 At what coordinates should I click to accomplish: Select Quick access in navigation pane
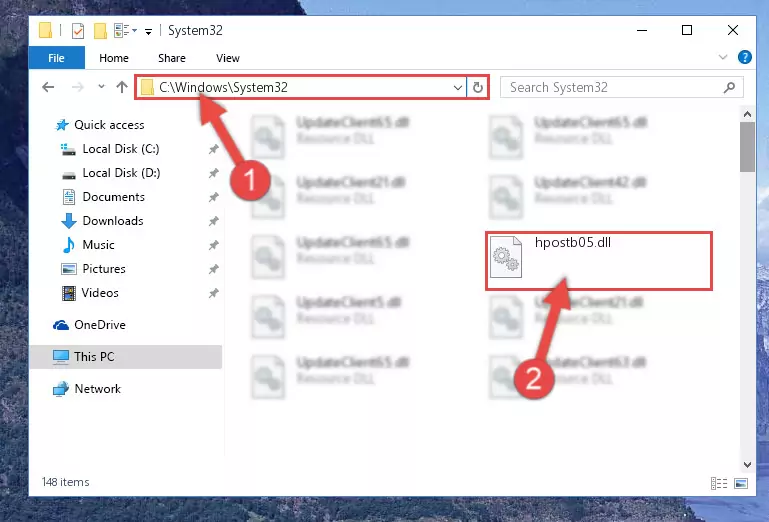click(x=109, y=125)
